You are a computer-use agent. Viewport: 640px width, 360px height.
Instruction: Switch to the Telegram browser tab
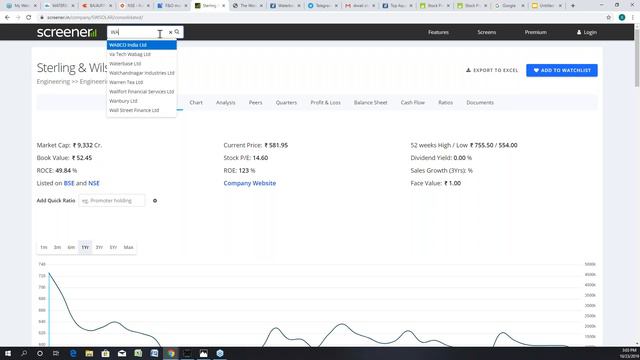pyautogui.click(x=322, y=6)
